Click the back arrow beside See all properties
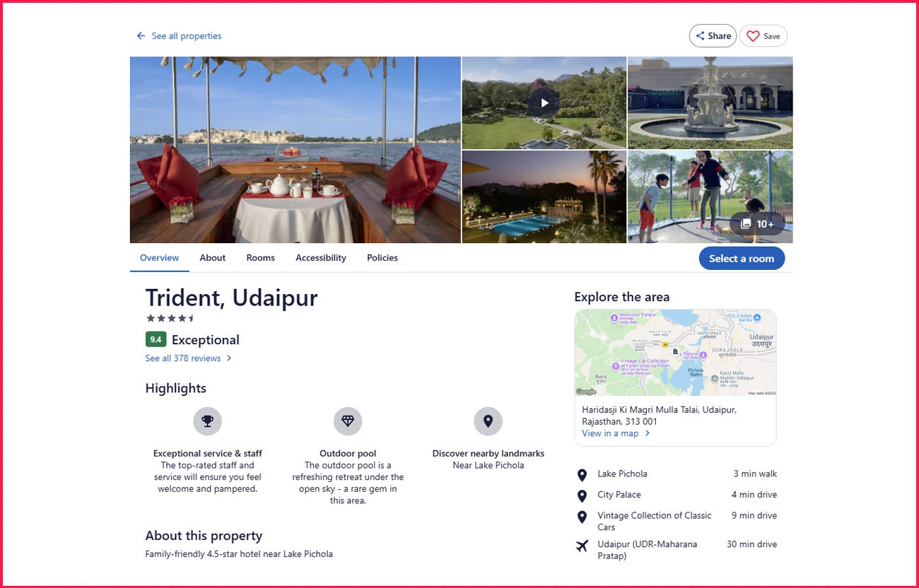 pyautogui.click(x=141, y=36)
